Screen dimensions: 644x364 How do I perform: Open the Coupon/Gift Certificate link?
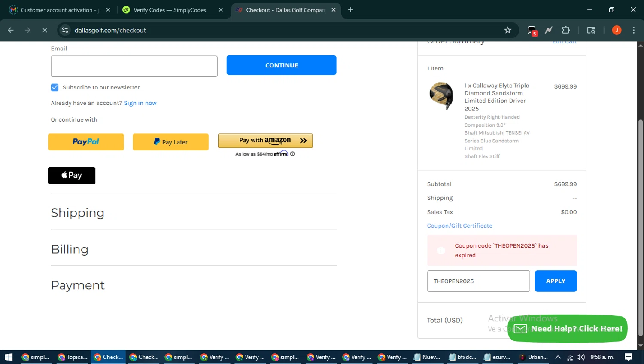(x=459, y=226)
